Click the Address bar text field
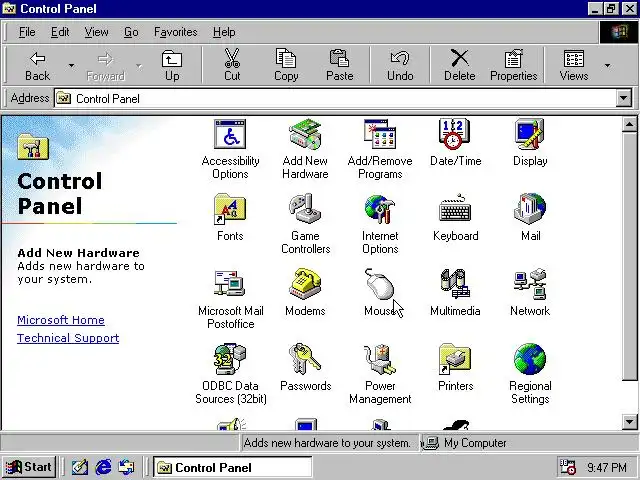This screenshot has width=640, height=480. coord(335,98)
